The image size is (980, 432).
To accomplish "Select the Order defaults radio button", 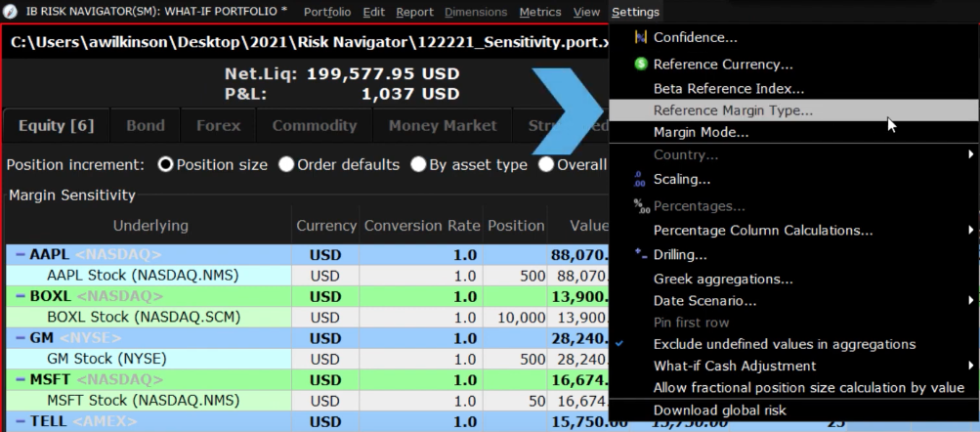I will (x=285, y=164).
